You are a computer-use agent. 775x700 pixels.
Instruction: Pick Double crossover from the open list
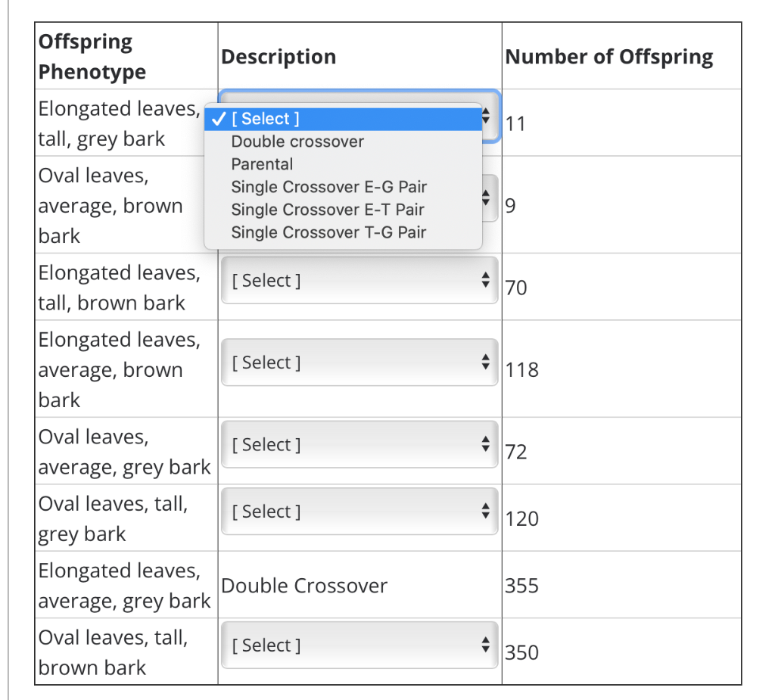pos(343,142)
